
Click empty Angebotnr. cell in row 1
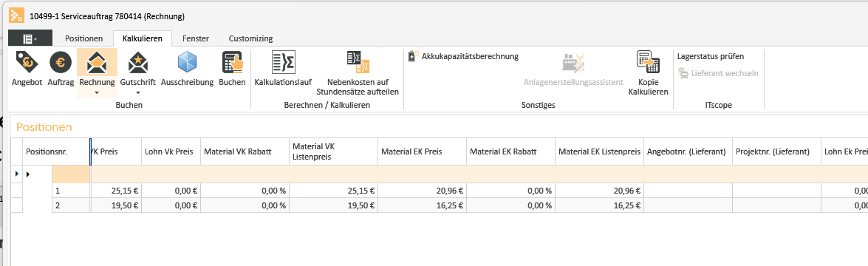point(688,191)
